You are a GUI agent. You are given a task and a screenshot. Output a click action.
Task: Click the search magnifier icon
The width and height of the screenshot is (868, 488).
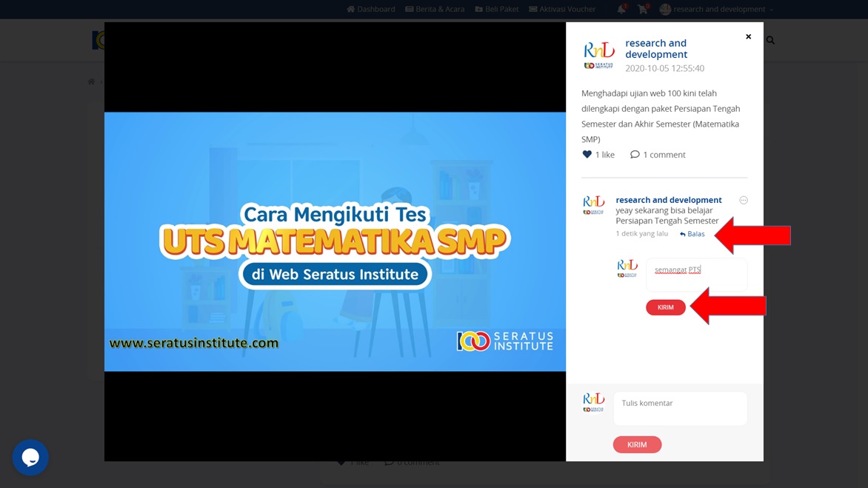(770, 41)
